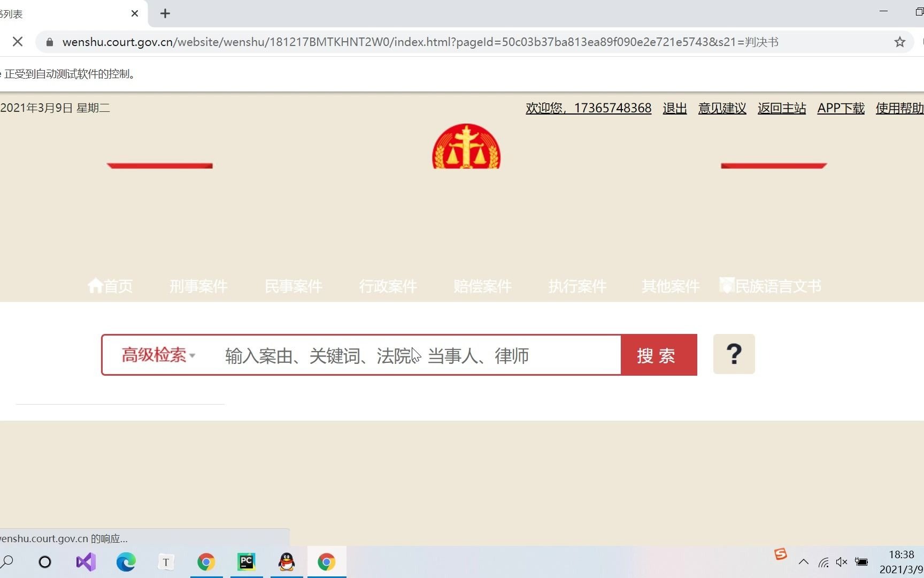
Task: Close the current browser tab
Action: point(135,13)
